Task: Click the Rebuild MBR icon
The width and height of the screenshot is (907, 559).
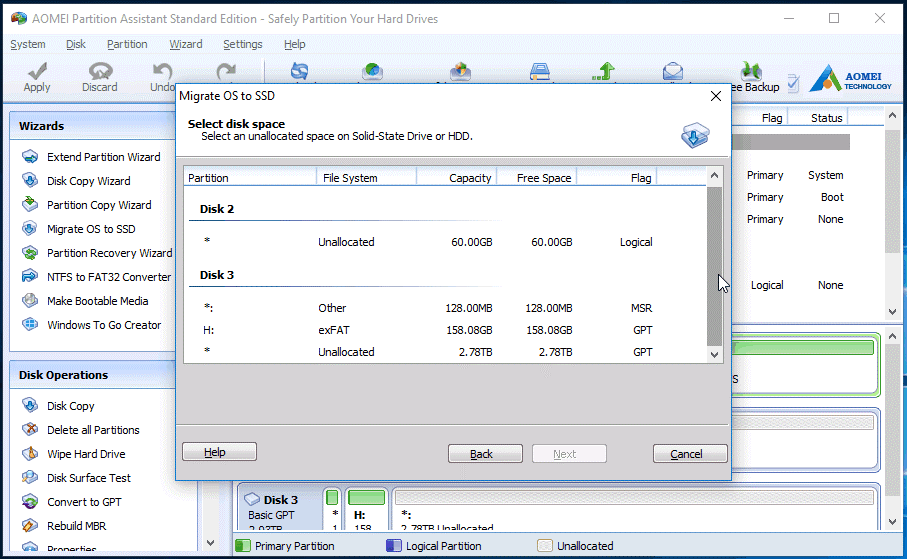Action: (x=30, y=525)
